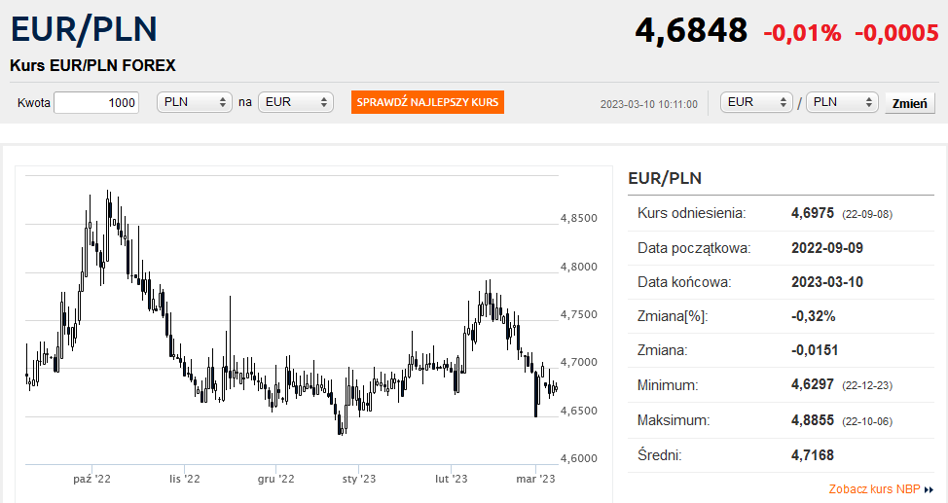Open the PLN source currency dropdown

click(195, 102)
